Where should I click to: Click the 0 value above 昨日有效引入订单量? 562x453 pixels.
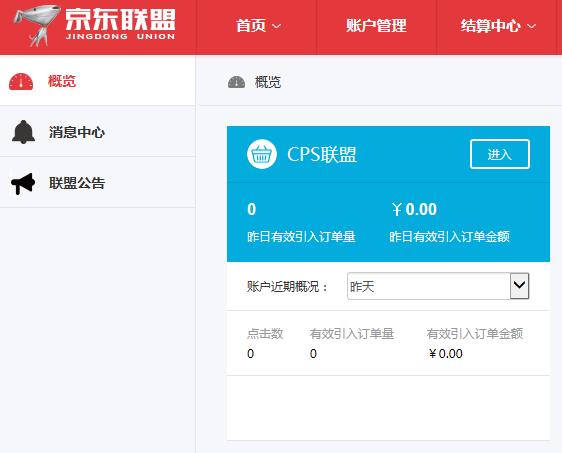tap(252, 209)
